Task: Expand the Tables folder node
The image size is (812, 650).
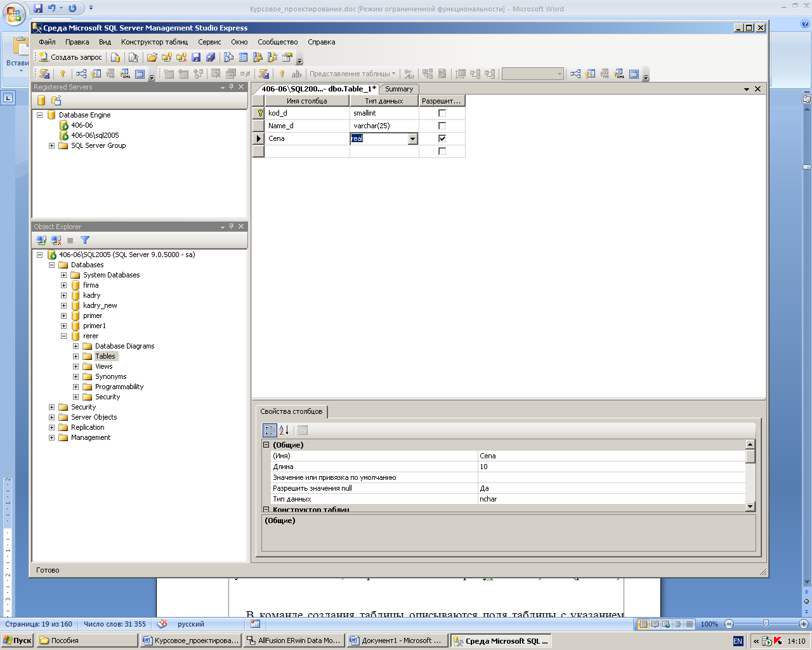Action: (75, 356)
